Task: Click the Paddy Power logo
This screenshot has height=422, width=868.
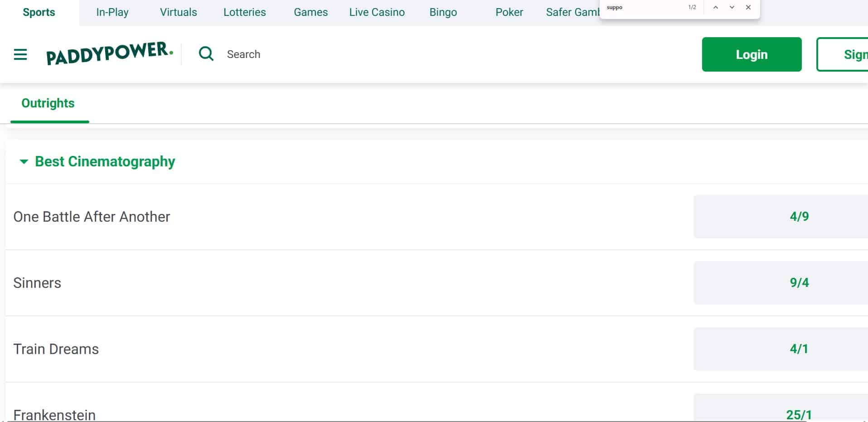Action: [110, 53]
